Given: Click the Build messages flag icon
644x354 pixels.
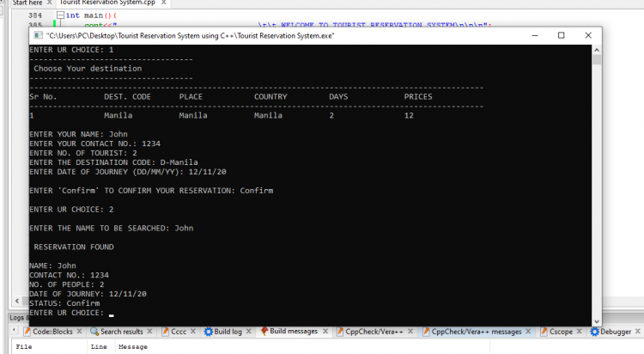Looking at the screenshot, I should (x=264, y=331).
